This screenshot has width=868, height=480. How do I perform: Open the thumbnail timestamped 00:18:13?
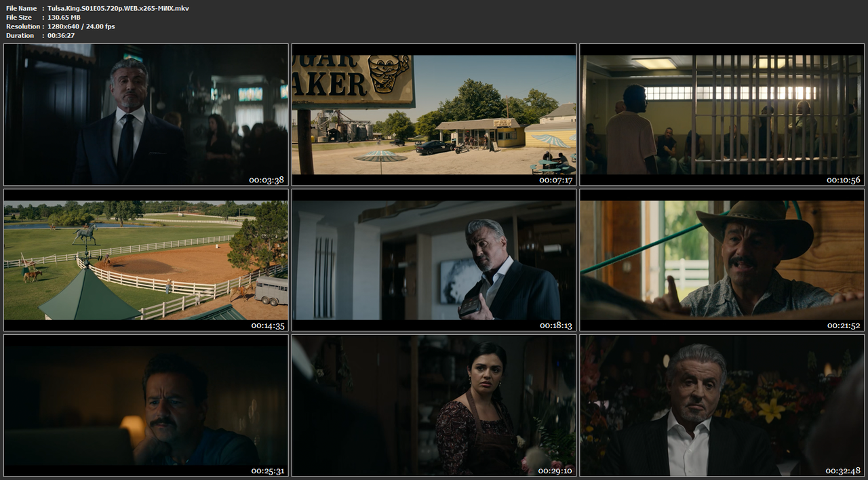pos(434,260)
